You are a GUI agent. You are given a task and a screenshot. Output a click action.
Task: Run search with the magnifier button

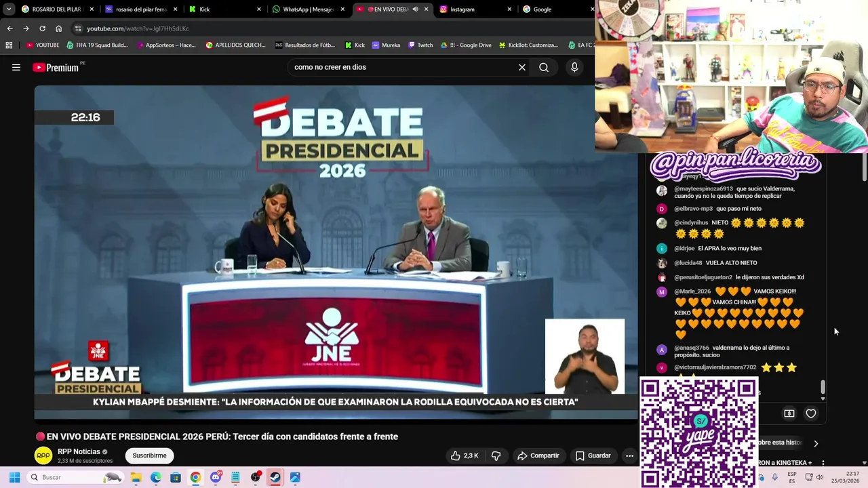(x=544, y=67)
